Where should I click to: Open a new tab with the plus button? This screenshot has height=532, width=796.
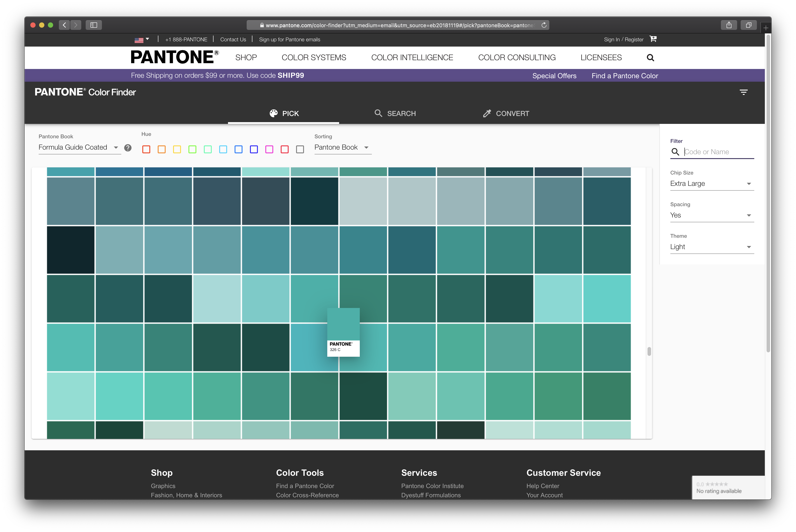click(x=766, y=28)
